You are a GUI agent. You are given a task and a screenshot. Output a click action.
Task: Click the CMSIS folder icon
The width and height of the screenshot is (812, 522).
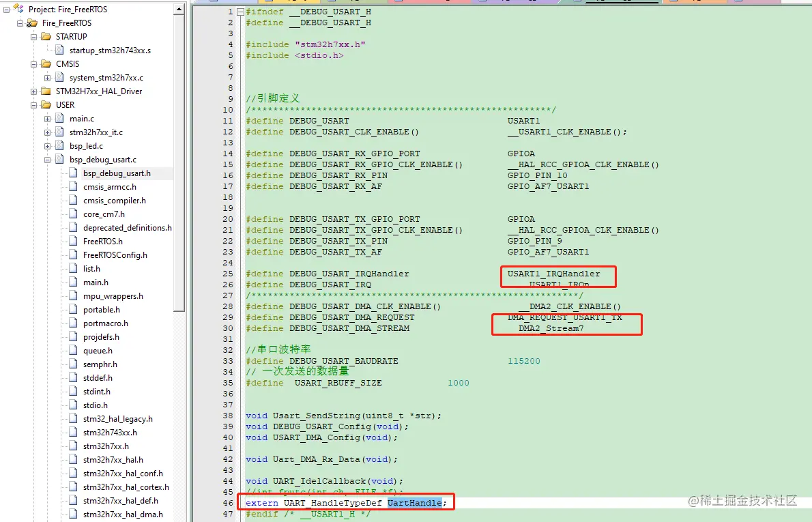(x=46, y=63)
